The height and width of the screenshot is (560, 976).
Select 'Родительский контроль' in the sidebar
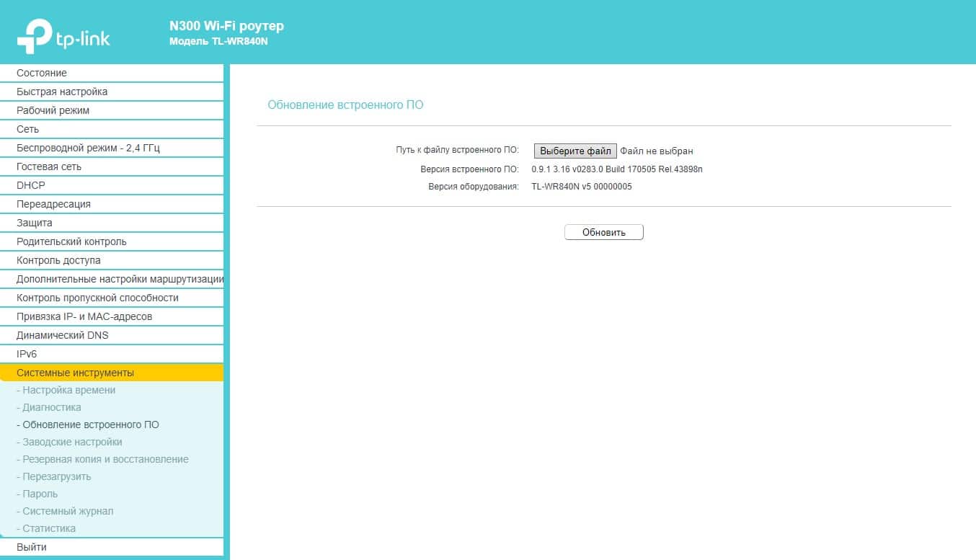[x=71, y=241]
